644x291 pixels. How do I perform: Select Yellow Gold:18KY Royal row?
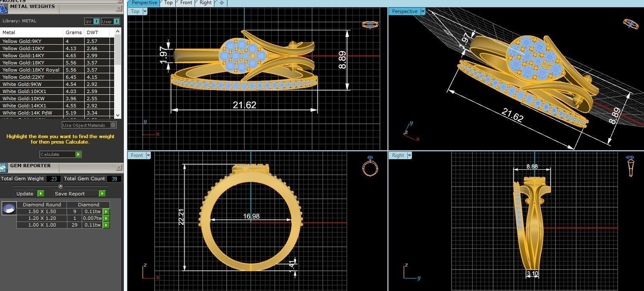57,70
